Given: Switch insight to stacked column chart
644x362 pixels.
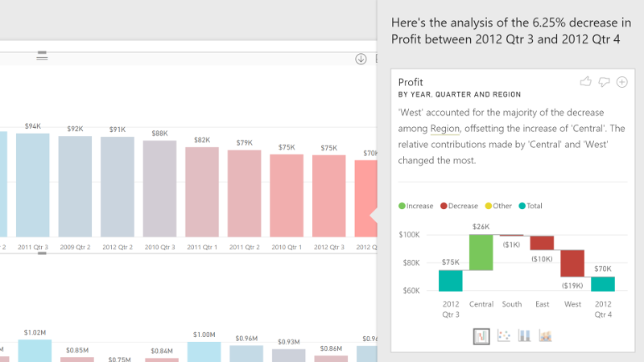Looking at the screenshot, I should click(x=525, y=335).
